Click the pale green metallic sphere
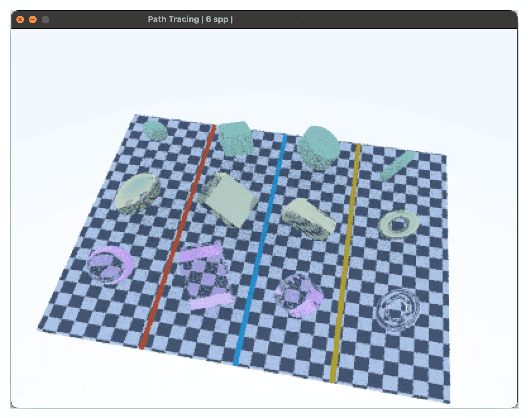The width and height of the screenshot is (528, 418). coord(138,193)
